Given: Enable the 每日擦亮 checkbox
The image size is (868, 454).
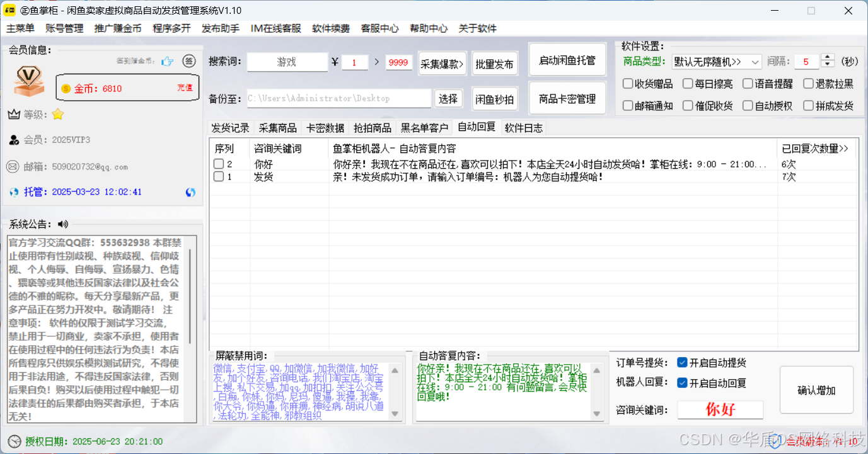Looking at the screenshot, I should pyautogui.click(x=688, y=84).
